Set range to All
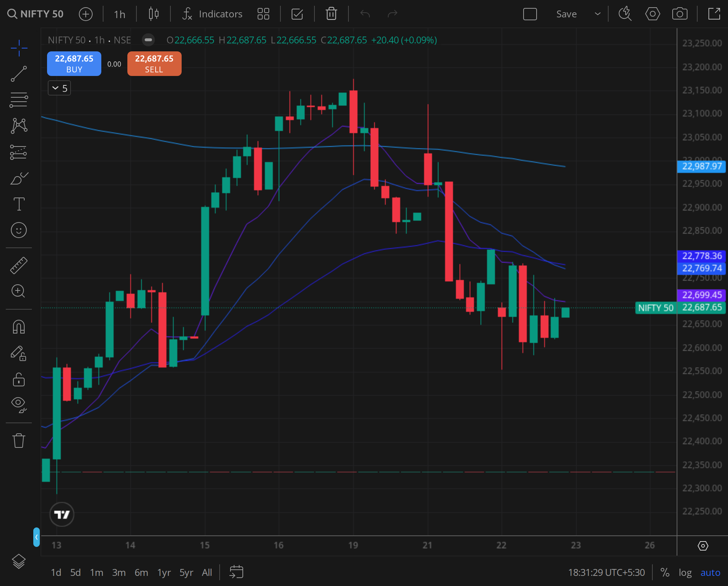The image size is (728, 586). (x=207, y=572)
